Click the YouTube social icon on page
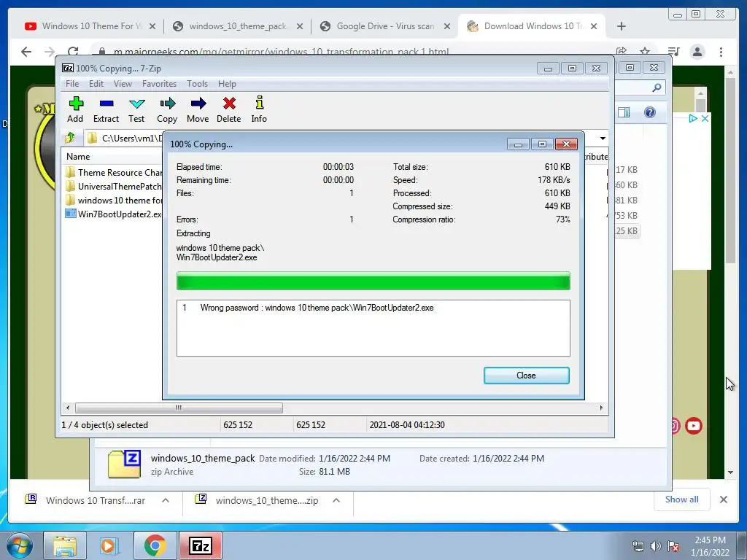The width and height of the screenshot is (747, 560). pyautogui.click(x=694, y=426)
